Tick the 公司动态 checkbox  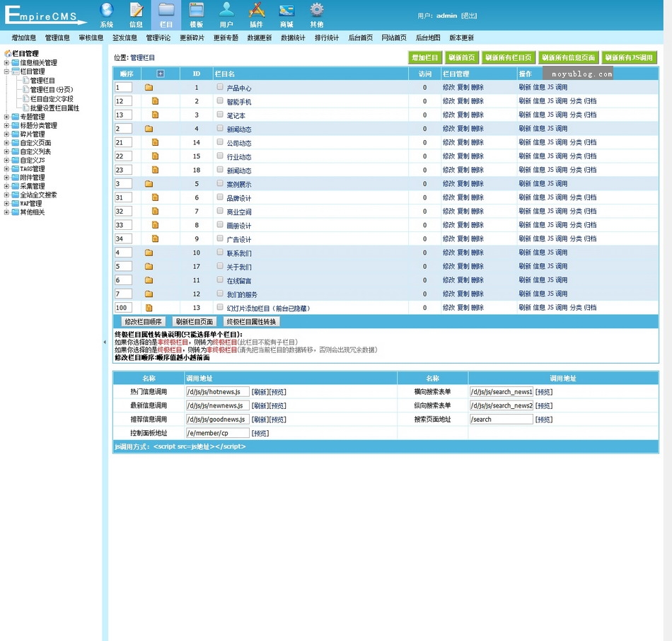(220, 142)
